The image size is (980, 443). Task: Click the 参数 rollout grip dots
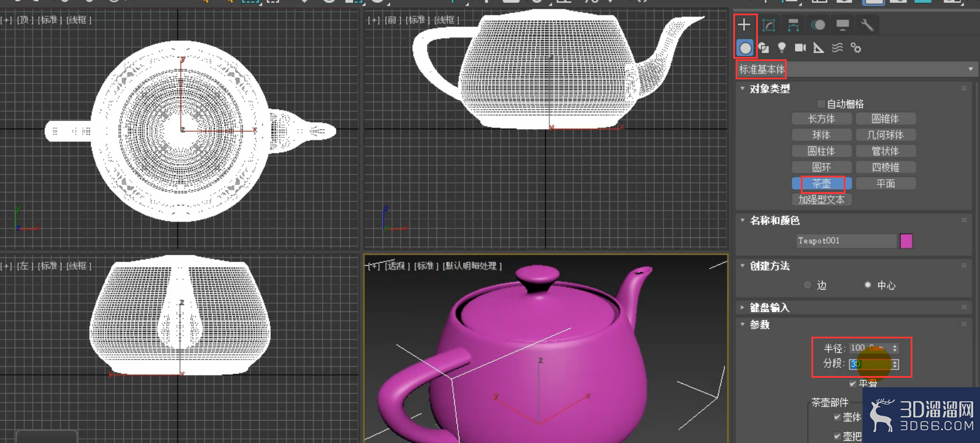pyautogui.click(x=964, y=324)
